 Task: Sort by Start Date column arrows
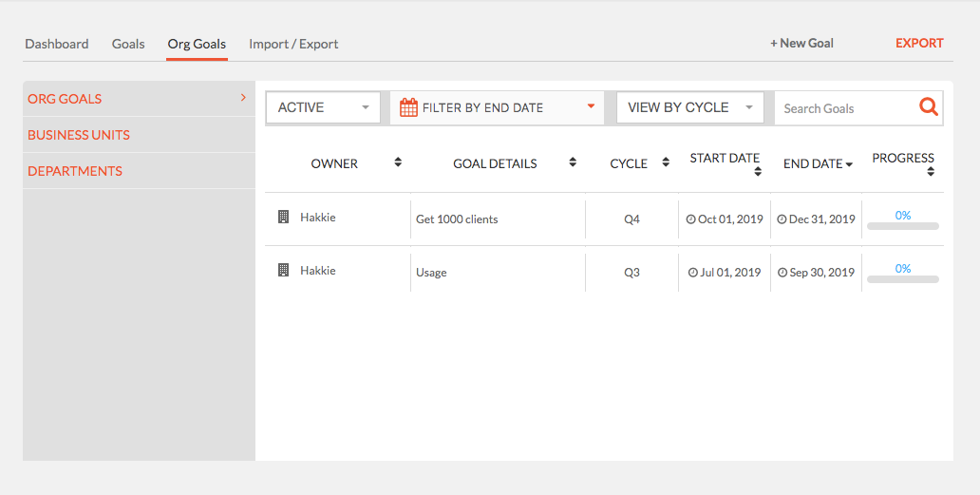point(758,171)
